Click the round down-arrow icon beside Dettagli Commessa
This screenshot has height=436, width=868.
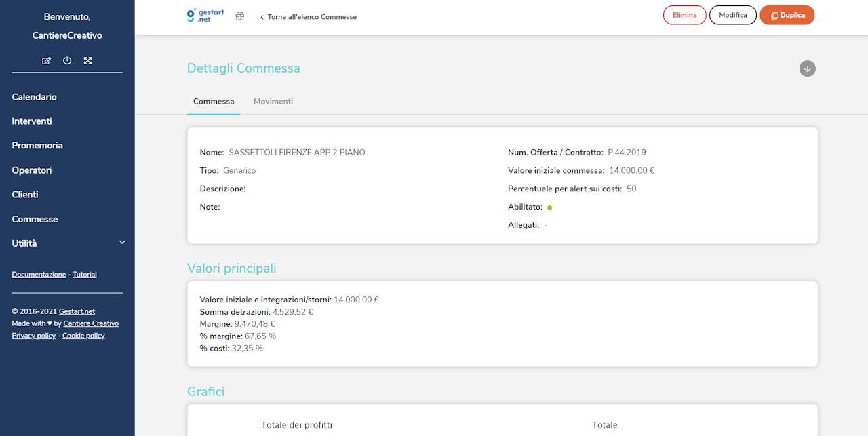click(807, 68)
